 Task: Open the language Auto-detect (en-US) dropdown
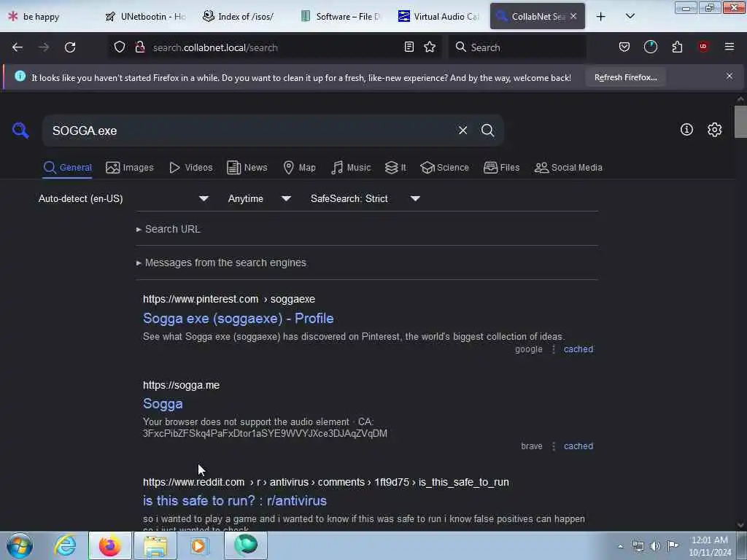tap(123, 198)
